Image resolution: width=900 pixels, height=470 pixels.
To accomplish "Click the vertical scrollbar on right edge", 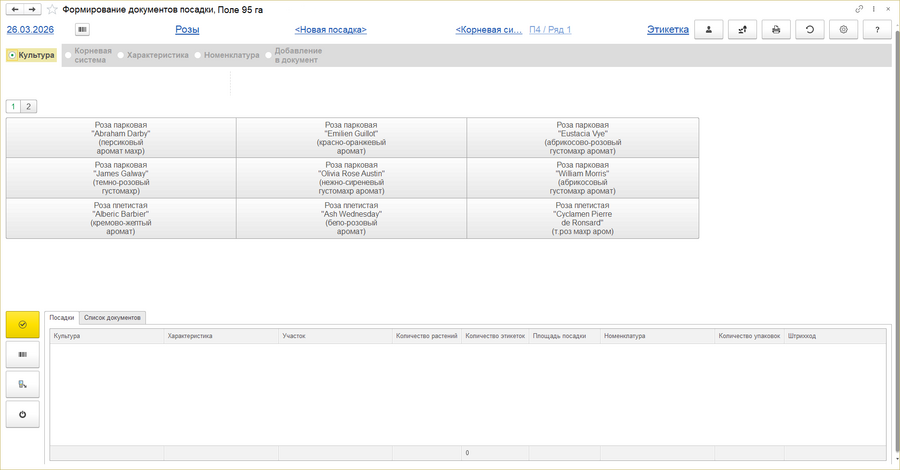I will pyautogui.click(x=896, y=241).
